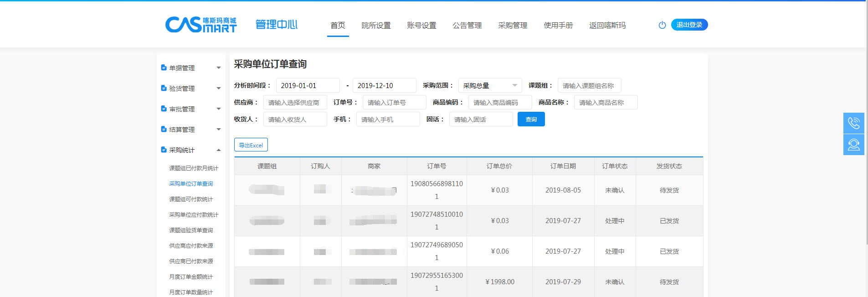Open the customer service headset icon
The width and height of the screenshot is (868, 297).
[x=853, y=145]
